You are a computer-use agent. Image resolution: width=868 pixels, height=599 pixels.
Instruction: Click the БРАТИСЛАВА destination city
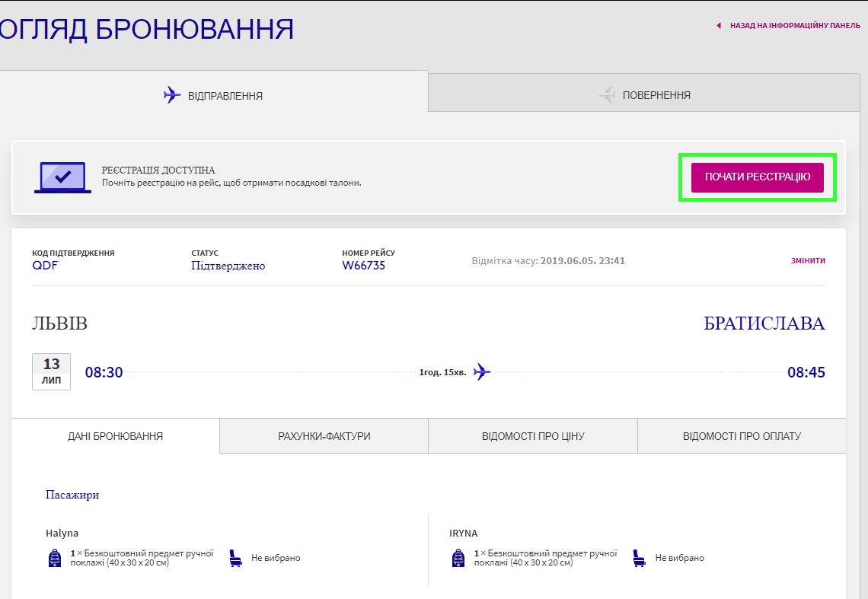tap(764, 323)
